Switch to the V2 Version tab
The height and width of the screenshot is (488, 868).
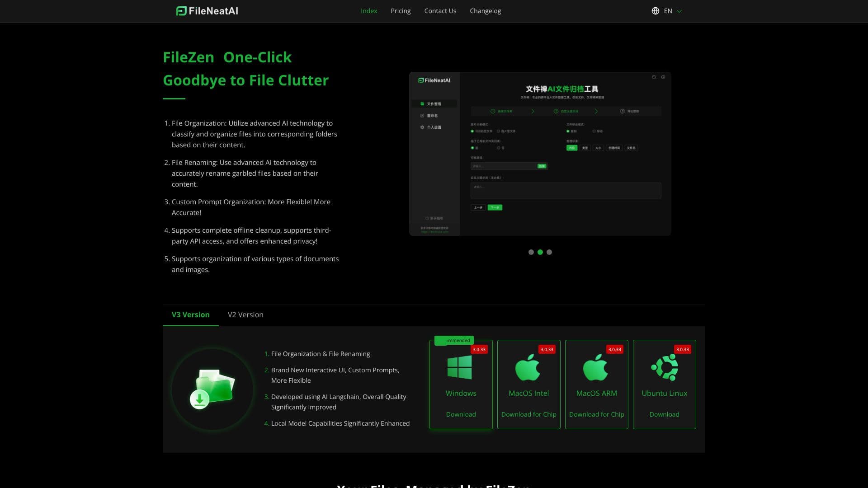245,314
